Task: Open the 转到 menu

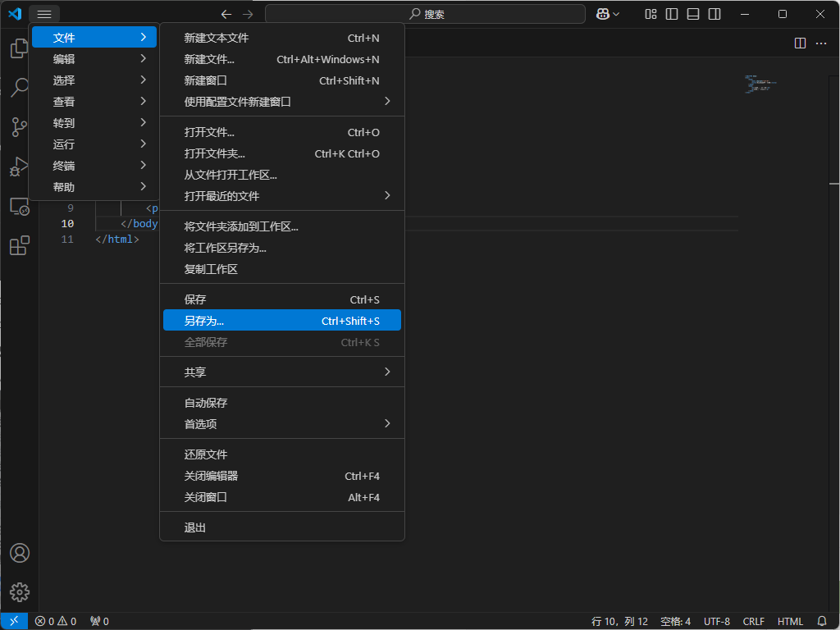Action: 94,123
